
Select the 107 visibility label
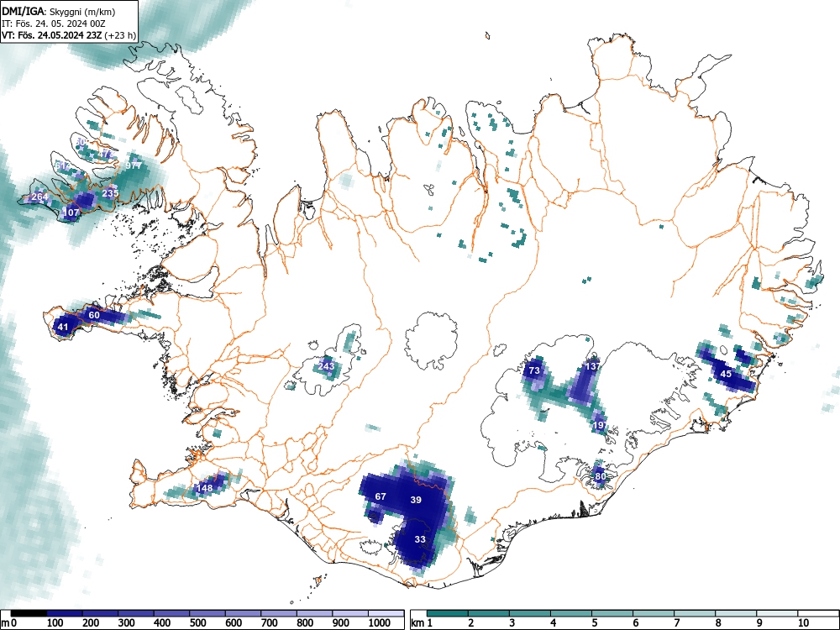click(71, 213)
